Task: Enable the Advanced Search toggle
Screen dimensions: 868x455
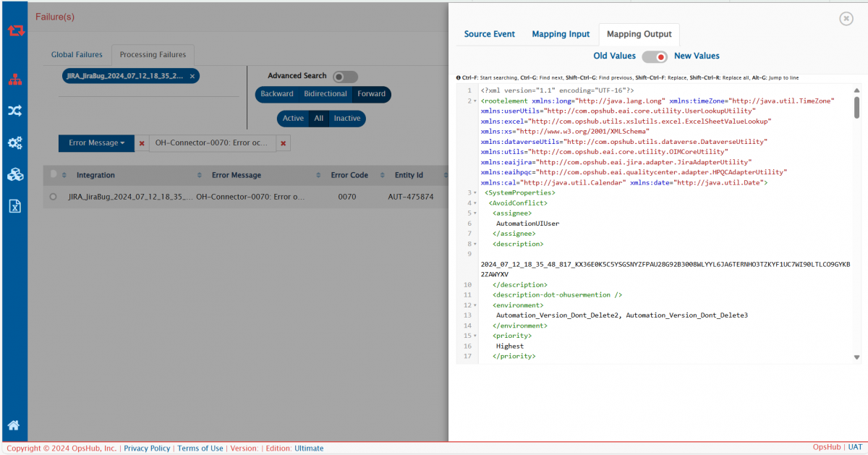Action: point(345,77)
